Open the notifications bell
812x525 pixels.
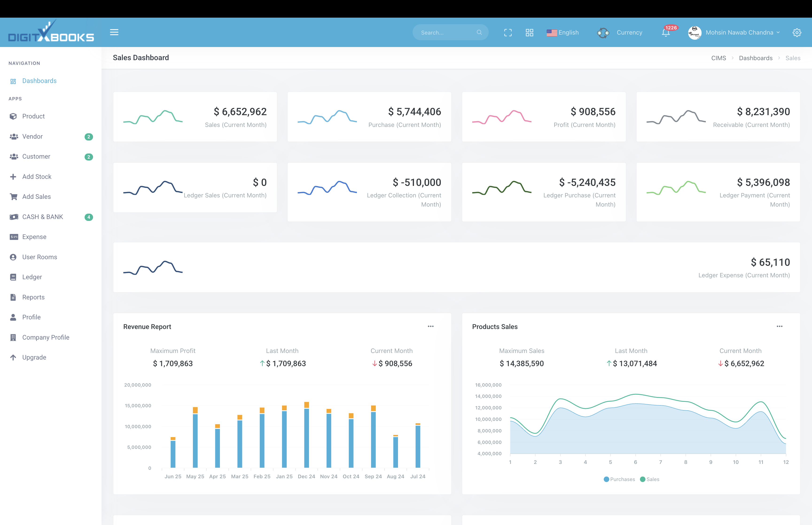[665, 33]
